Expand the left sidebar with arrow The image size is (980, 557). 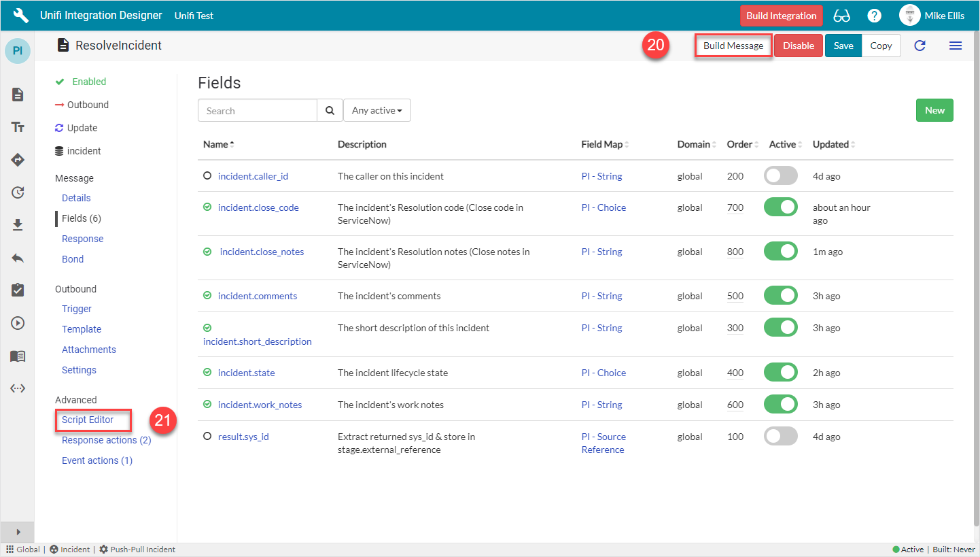[18, 532]
